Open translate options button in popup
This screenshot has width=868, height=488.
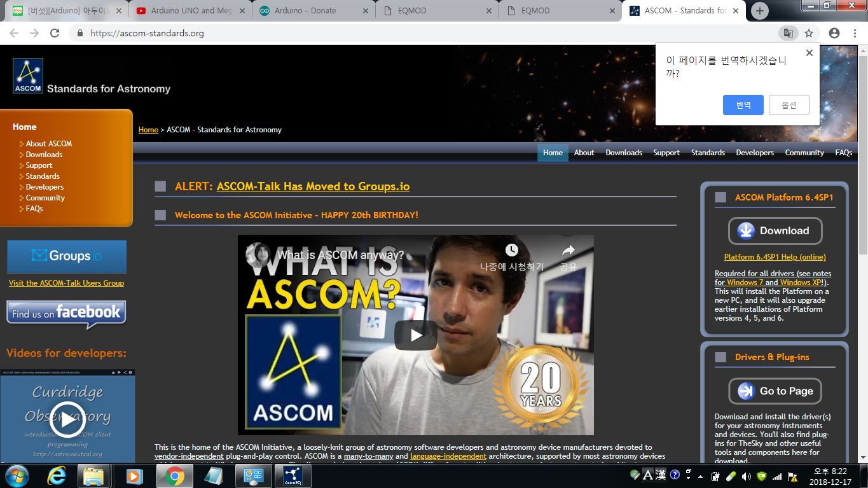point(789,105)
